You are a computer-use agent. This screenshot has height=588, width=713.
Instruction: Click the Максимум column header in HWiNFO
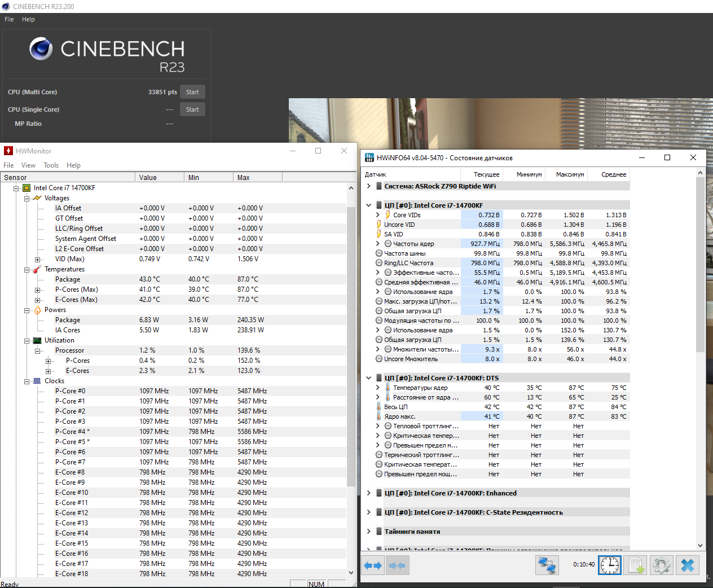coord(566,174)
